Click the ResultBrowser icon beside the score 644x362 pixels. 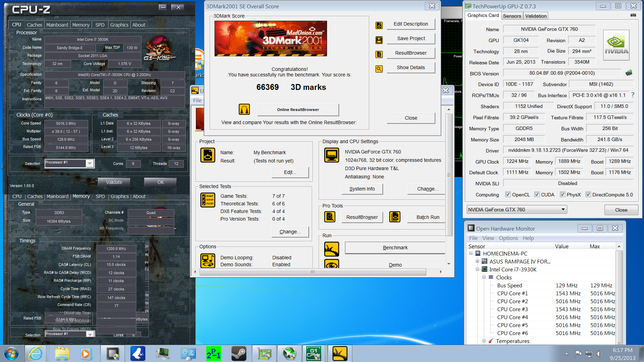[x=379, y=54]
